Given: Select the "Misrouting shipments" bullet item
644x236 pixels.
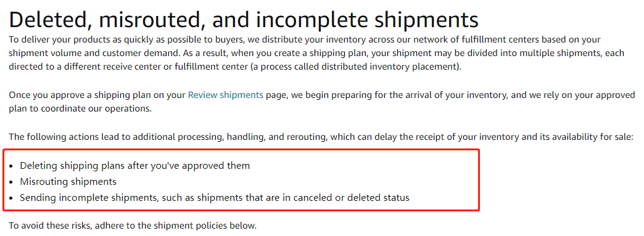Looking at the screenshot, I should [68, 181].
